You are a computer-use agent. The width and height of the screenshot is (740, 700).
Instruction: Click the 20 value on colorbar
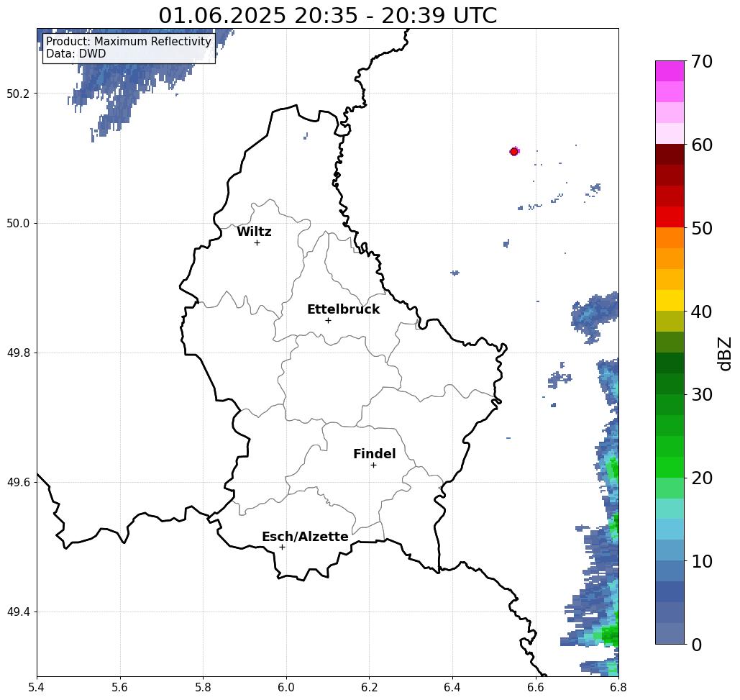click(x=701, y=478)
